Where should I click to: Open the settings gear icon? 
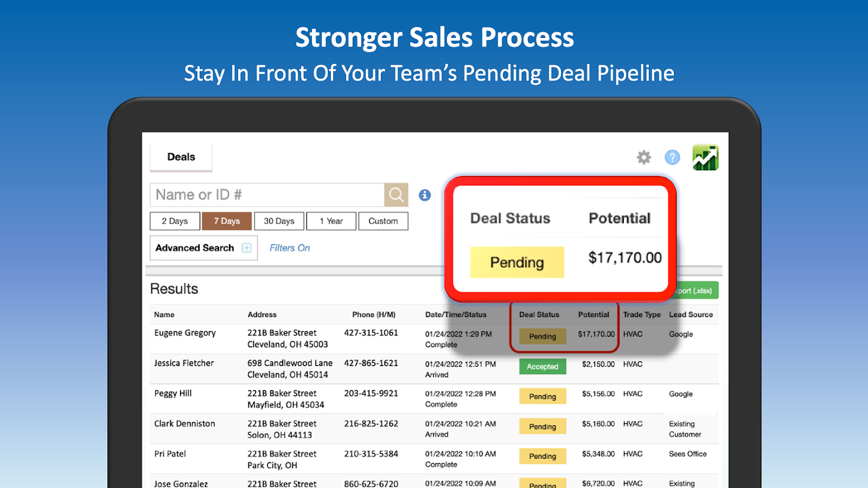(x=644, y=157)
